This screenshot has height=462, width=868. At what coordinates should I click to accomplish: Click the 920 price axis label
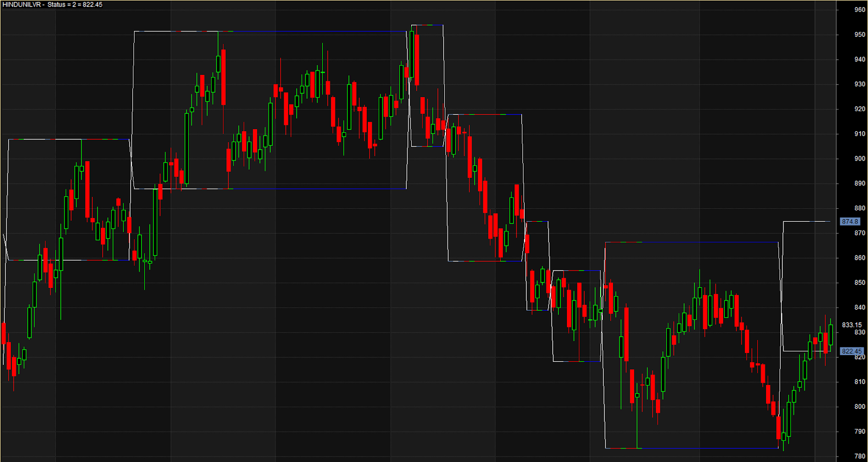[860, 109]
